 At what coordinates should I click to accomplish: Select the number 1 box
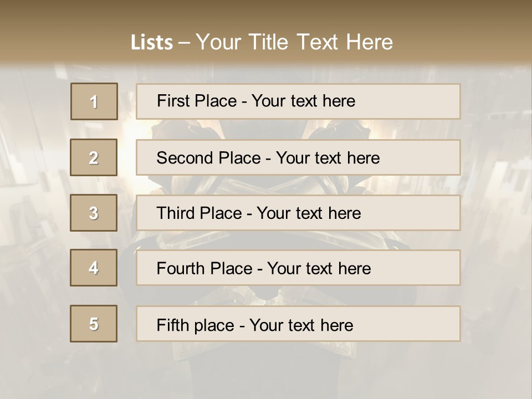pos(94,101)
